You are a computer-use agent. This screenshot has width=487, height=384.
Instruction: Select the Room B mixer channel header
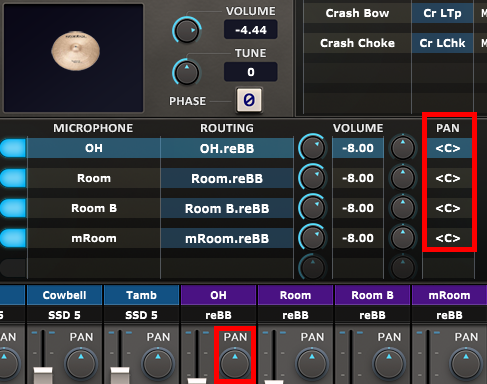pyautogui.click(x=372, y=295)
